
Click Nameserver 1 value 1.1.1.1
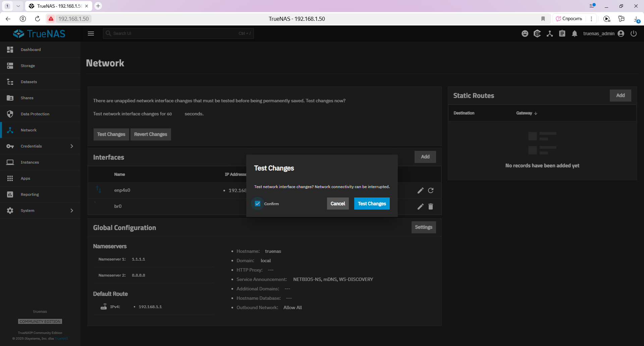pyautogui.click(x=139, y=259)
